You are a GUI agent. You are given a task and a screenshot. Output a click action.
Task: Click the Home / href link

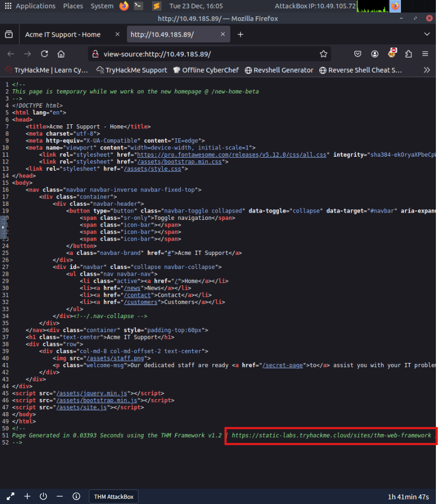[x=176, y=281]
